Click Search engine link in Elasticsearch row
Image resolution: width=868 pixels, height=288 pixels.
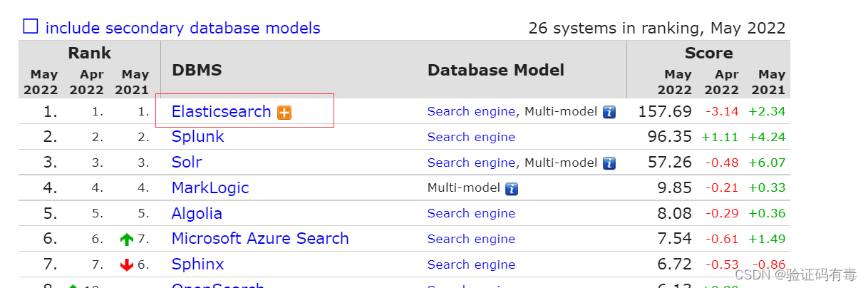(x=471, y=112)
